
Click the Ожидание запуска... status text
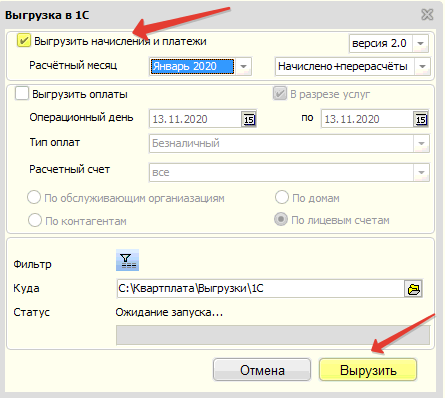click(x=169, y=312)
